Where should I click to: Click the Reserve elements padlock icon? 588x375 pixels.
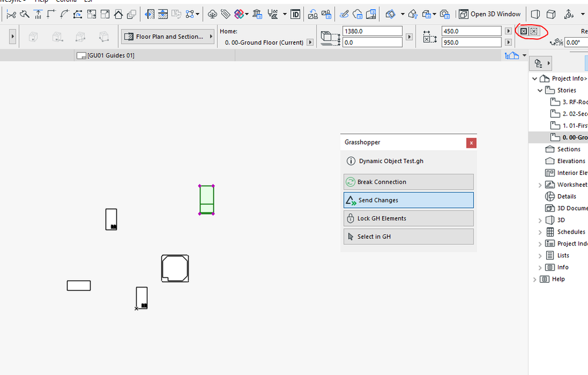tap(313, 15)
